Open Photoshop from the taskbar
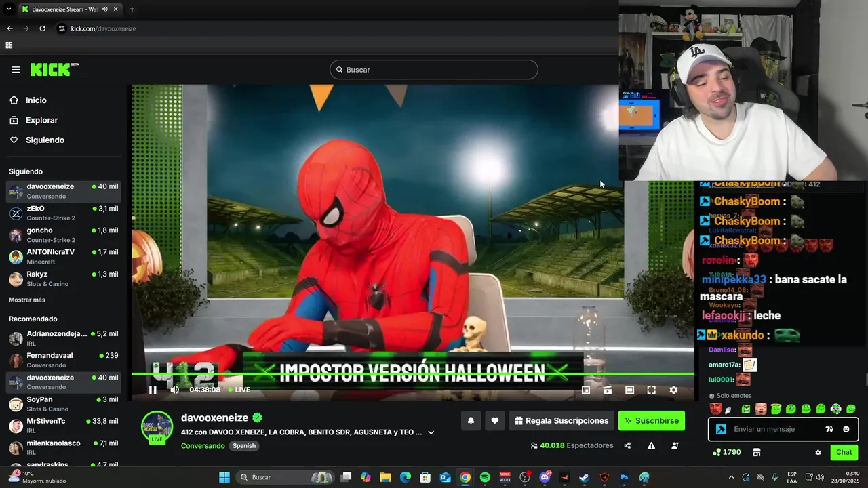Screen dimensions: 868x488 click(x=625, y=477)
